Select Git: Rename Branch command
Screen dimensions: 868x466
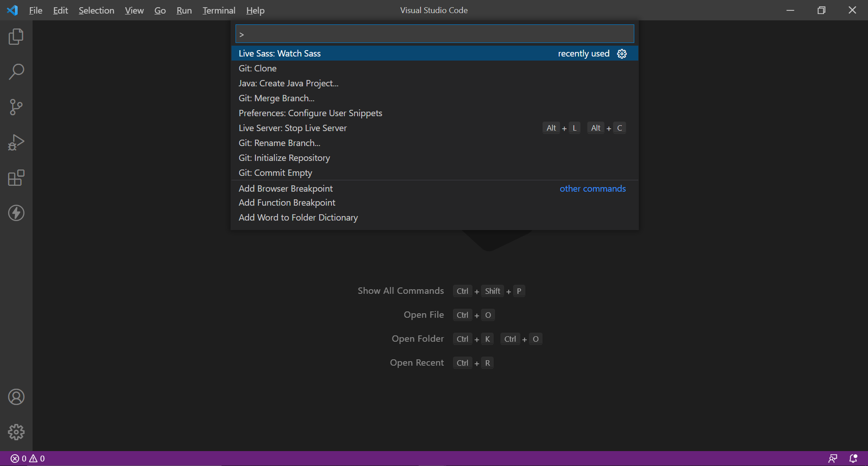click(x=435, y=143)
